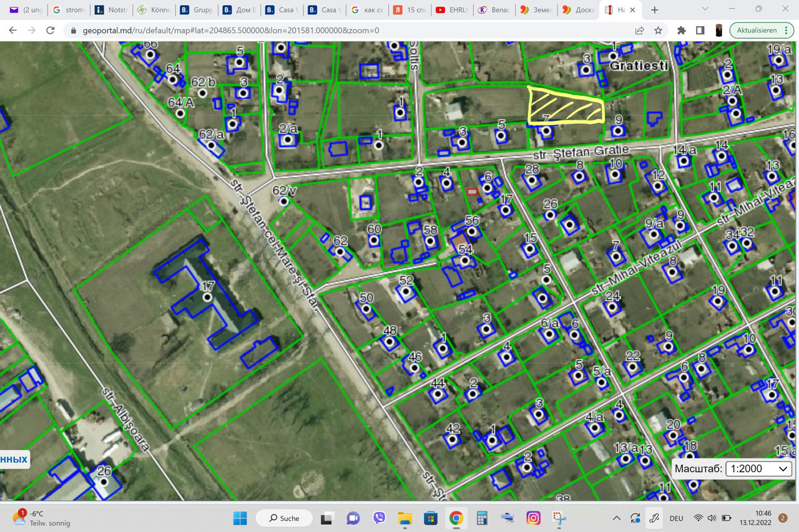The image size is (799, 532).
Task: Click parcel marker number 7 under yellow hatched area
Action: 546,131
